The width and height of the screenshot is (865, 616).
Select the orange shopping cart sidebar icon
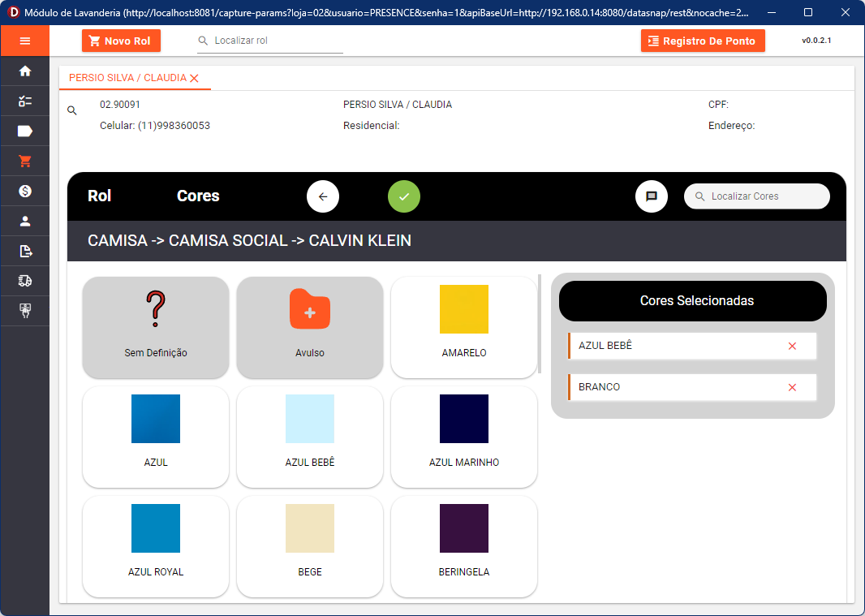(25, 162)
